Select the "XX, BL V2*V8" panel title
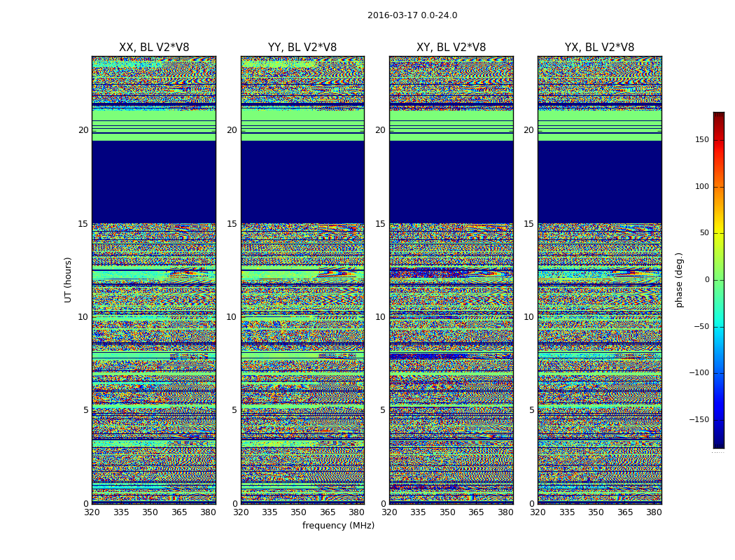This screenshot has width=735, height=560. pos(154,48)
